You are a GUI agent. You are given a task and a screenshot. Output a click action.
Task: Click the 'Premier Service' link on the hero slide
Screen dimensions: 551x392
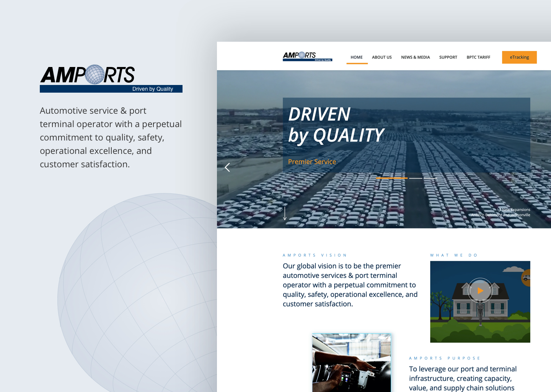tap(312, 162)
